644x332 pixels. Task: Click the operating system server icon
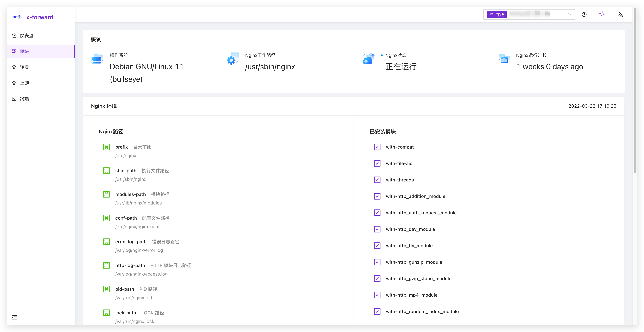(97, 59)
